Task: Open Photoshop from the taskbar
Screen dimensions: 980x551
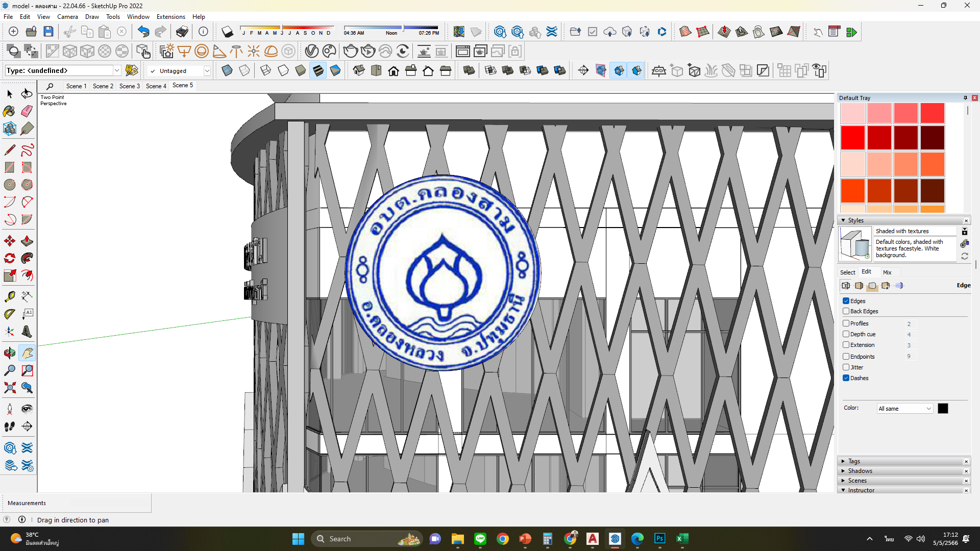Action: tap(659, 539)
